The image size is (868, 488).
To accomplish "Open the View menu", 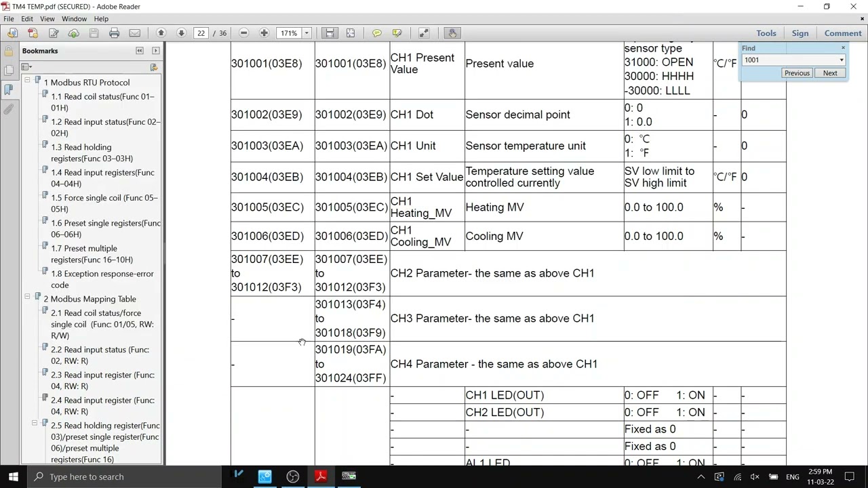I will pyautogui.click(x=47, y=18).
